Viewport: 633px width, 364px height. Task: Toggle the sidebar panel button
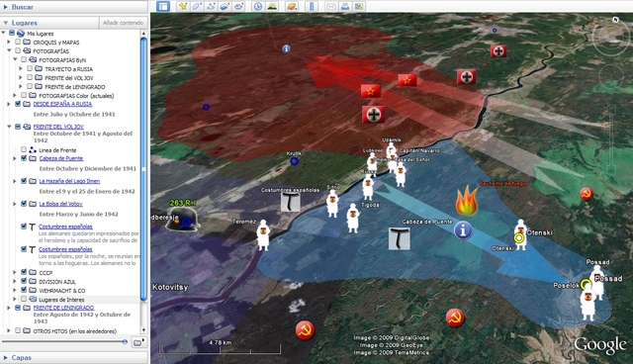163,6
